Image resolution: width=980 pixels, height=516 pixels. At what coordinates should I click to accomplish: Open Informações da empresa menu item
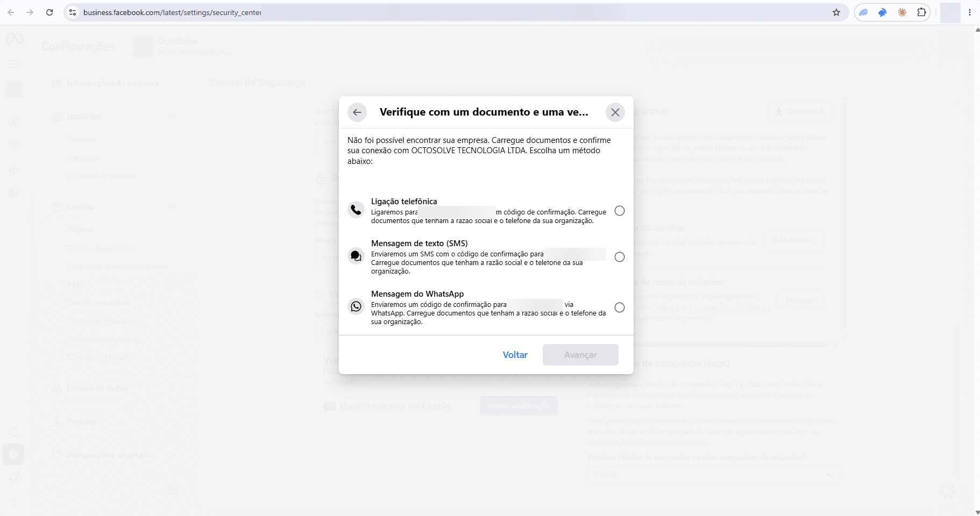tap(112, 83)
